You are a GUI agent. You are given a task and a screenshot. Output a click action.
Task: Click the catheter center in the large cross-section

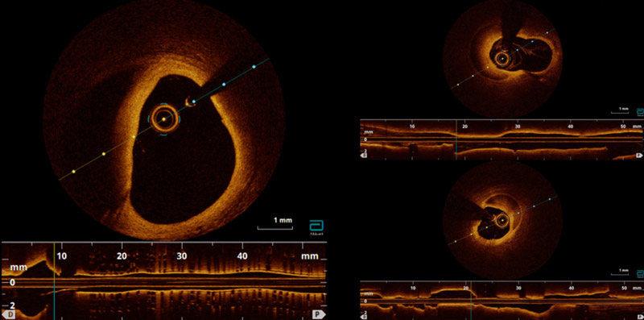(163, 119)
